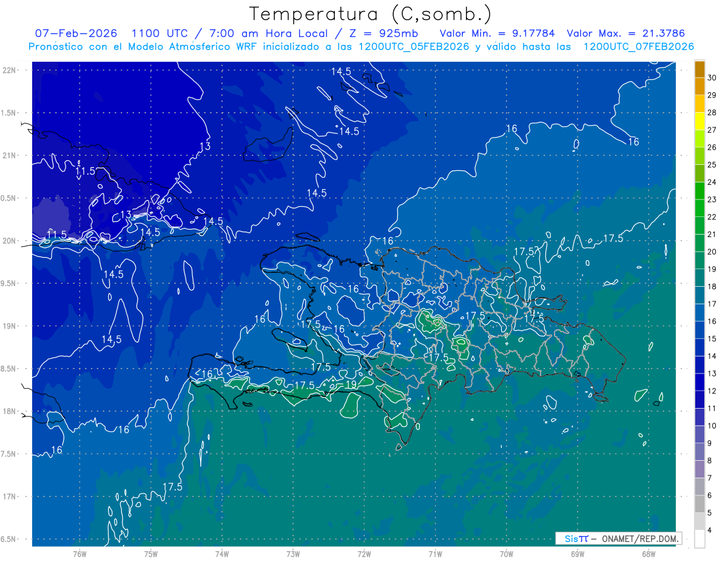Screen dimensions: 728x562
Task: Click the "22N" latitude axis label
Action: point(8,70)
